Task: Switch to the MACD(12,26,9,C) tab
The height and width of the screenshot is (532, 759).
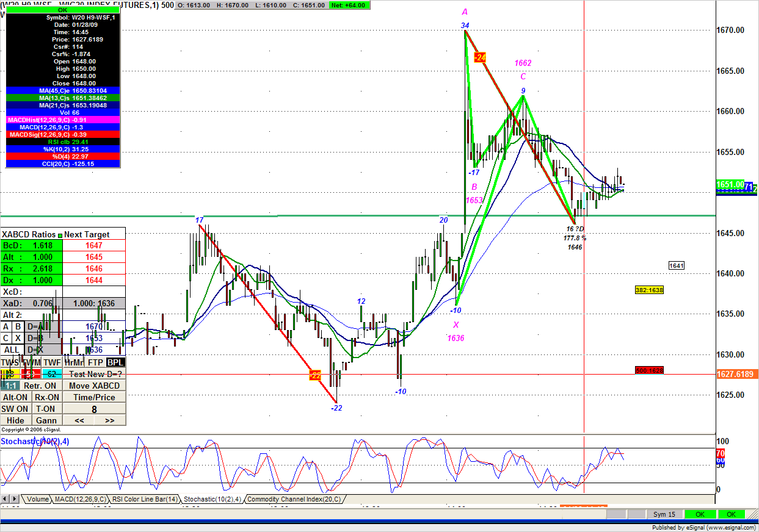Action: click(x=81, y=499)
